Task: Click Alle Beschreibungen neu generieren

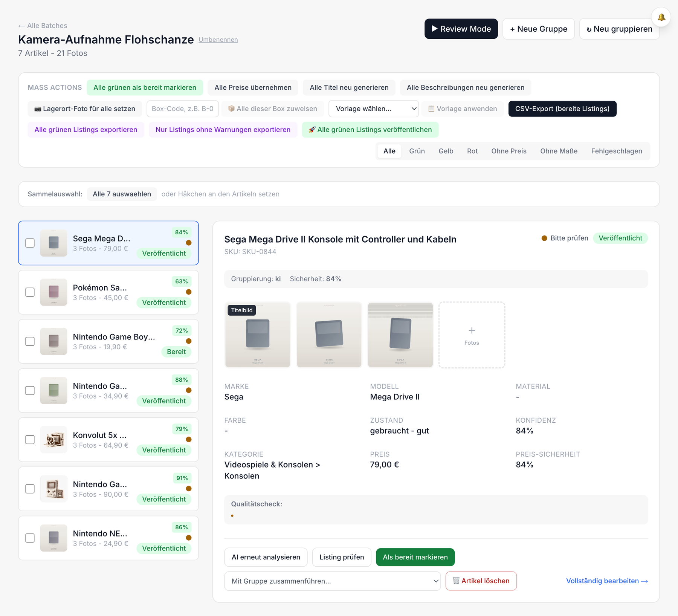Action: pyautogui.click(x=466, y=87)
